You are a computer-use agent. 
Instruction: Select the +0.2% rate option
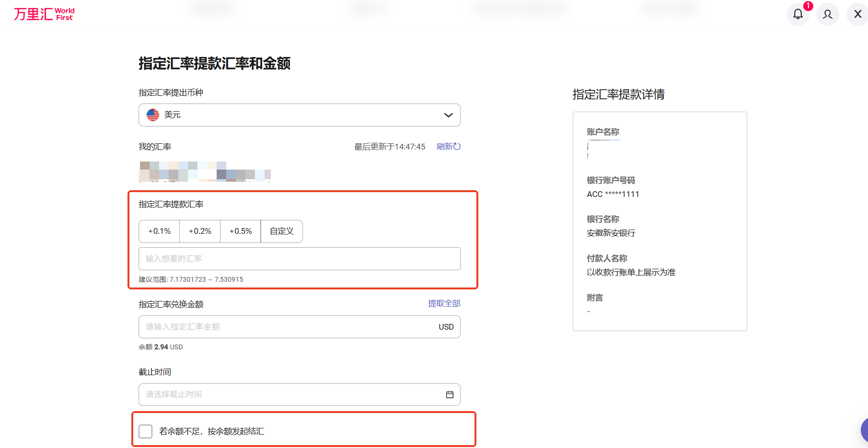click(200, 231)
